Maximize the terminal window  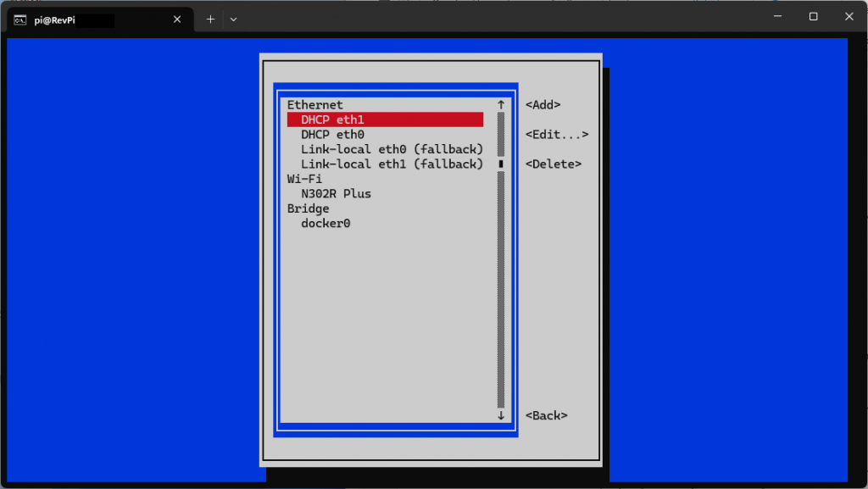click(x=813, y=17)
